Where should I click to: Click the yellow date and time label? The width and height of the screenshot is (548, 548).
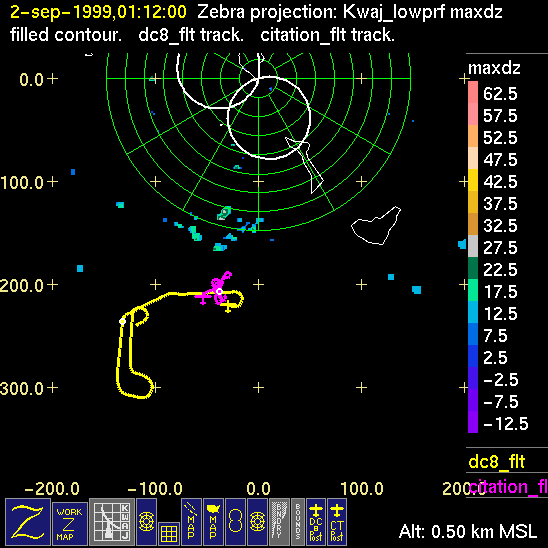coord(98,12)
